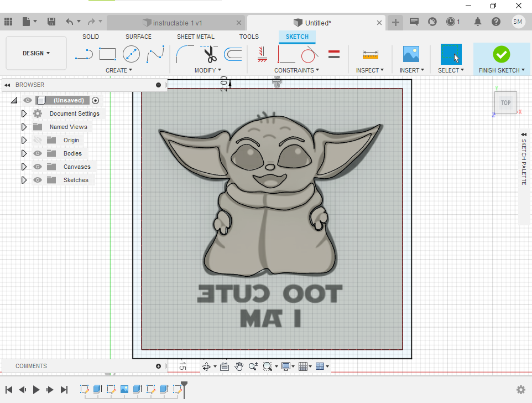
Task: Switch to the SOLID tab
Action: (x=91, y=37)
